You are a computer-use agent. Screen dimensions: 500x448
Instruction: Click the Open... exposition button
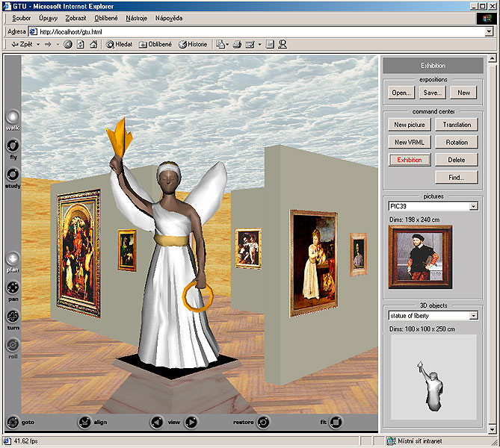click(401, 93)
